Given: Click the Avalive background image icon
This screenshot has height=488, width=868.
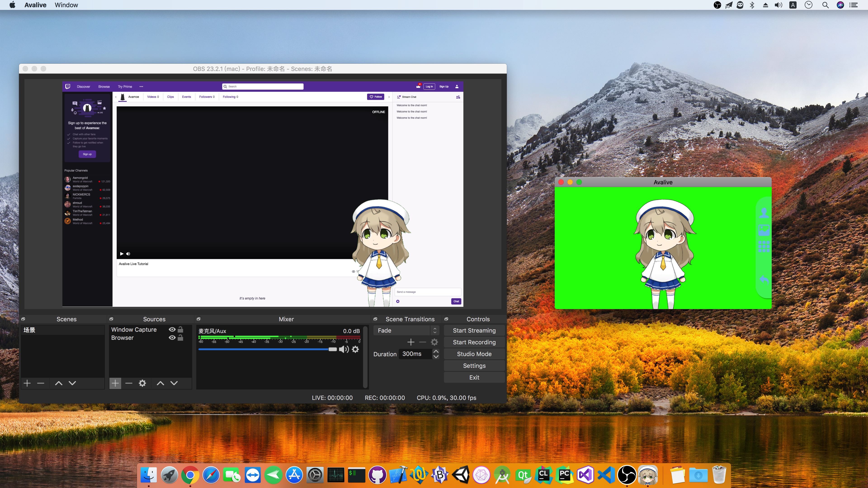Looking at the screenshot, I should click(x=764, y=230).
